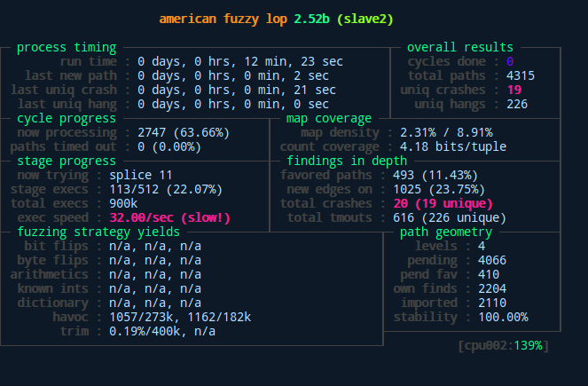
Task: Click the cycles done value 0
Action: pyautogui.click(x=510, y=61)
